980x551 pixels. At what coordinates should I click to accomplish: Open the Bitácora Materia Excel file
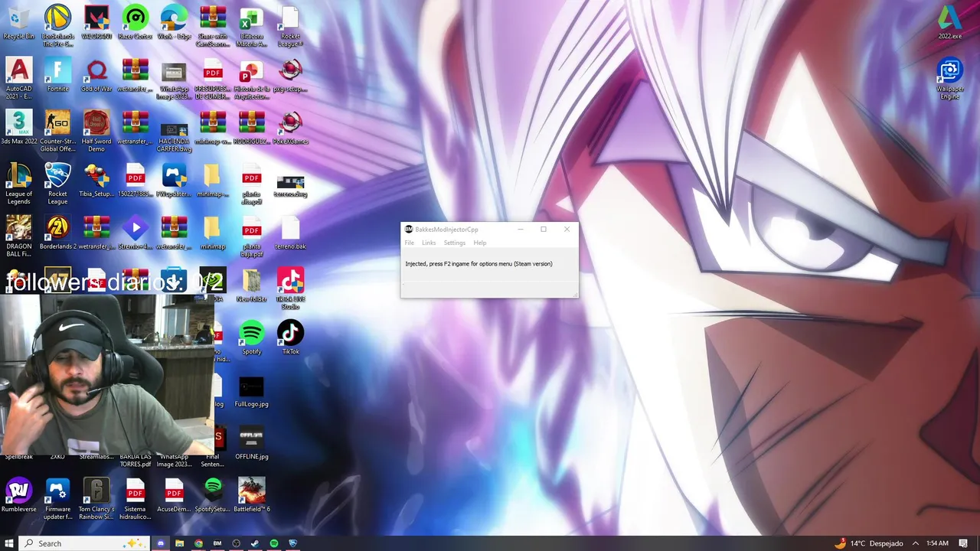point(251,25)
